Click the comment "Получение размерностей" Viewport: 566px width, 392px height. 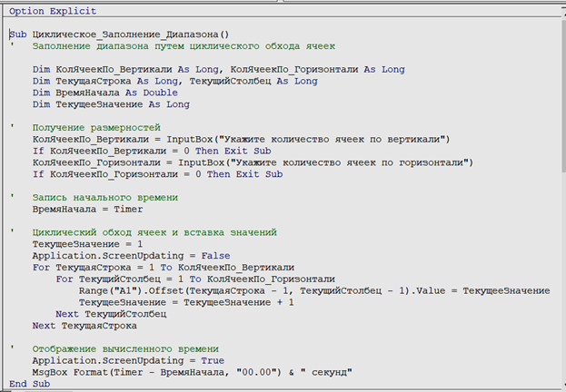pos(96,128)
